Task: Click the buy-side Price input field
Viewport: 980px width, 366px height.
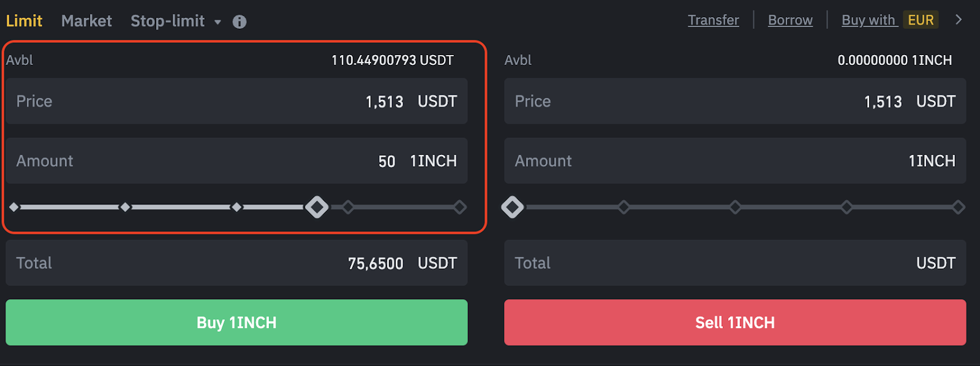Action: (236, 101)
